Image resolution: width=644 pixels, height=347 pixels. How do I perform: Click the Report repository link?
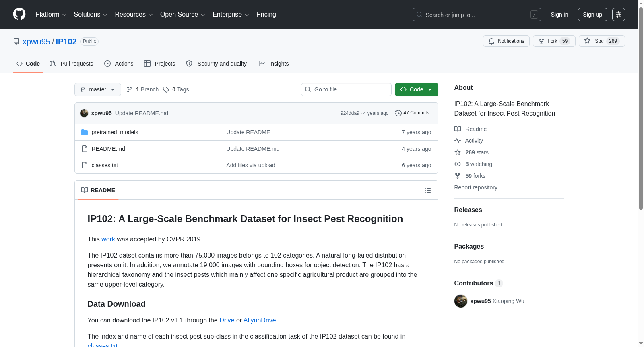pos(476,187)
